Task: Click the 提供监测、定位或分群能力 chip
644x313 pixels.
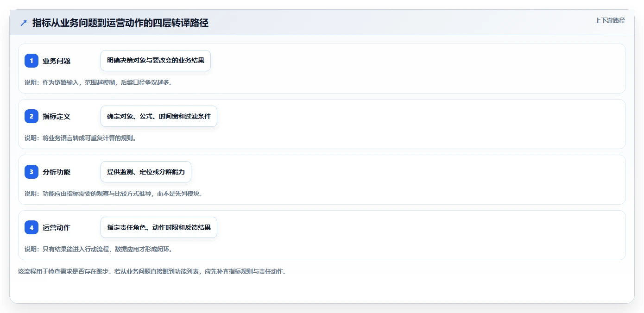Action: (146, 172)
